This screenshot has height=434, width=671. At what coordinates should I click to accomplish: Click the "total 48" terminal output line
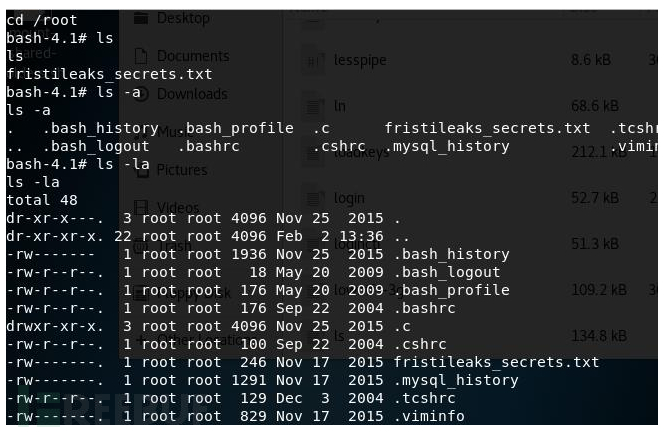tap(44, 200)
